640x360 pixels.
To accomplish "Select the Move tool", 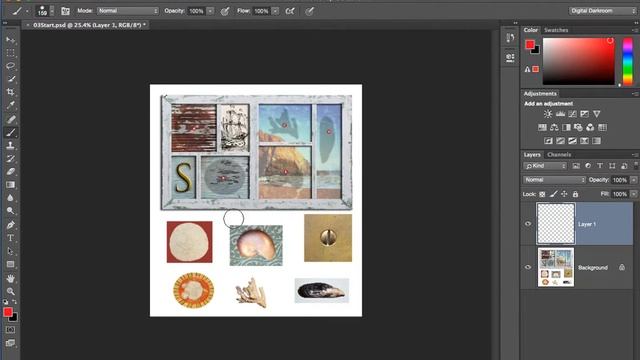I will [x=11, y=40].
